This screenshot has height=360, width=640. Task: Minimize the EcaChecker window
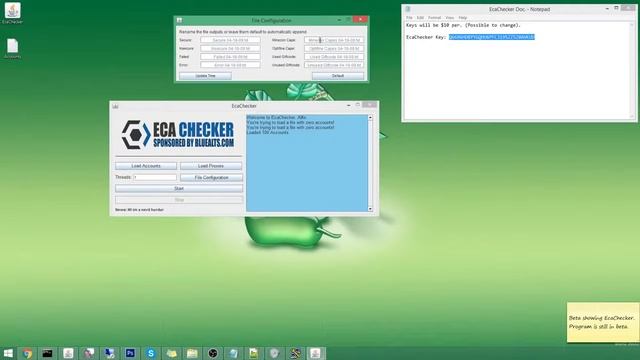(x=349, y=105)
